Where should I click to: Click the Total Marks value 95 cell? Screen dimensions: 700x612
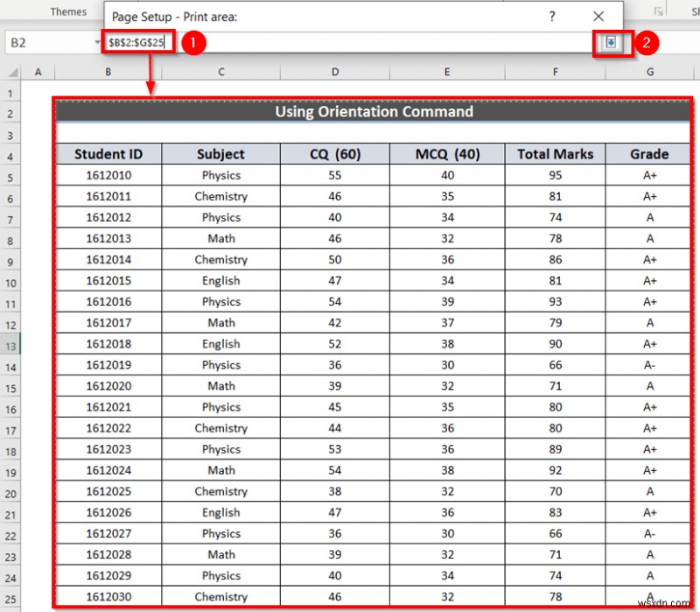(x=555, y=175)
